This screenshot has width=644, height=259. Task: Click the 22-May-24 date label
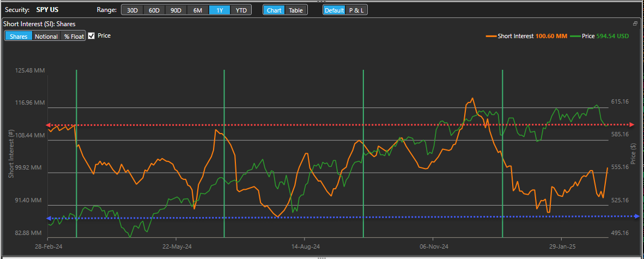(177, 246)
